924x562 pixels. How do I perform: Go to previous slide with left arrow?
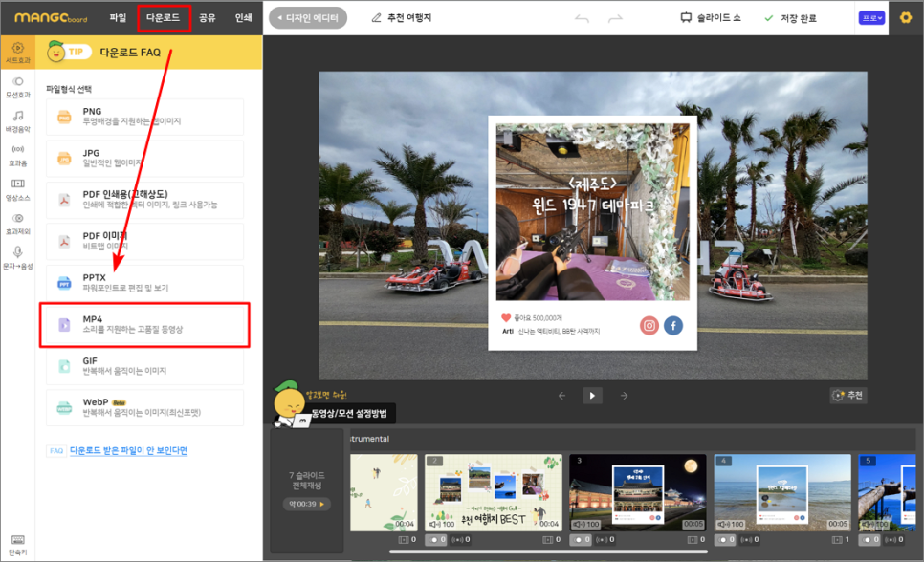[x=561, y=396]
